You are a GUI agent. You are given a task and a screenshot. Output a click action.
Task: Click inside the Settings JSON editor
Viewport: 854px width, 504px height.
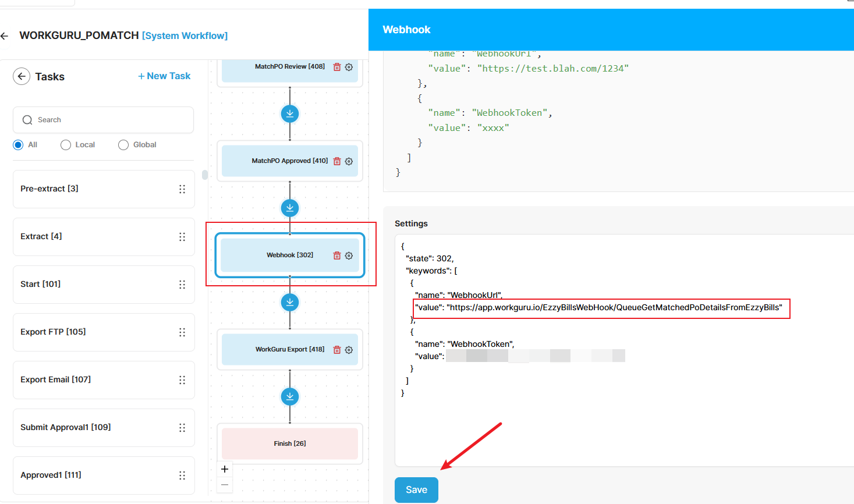click(x=625, y=350)
